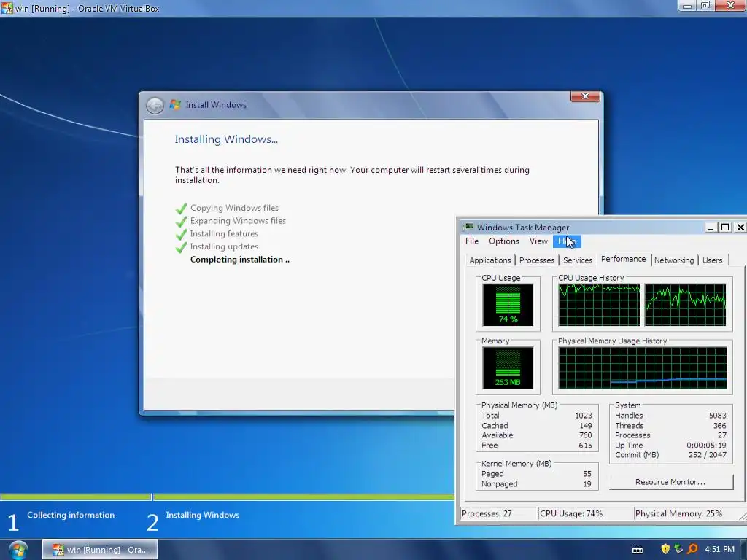747x560 pixels.
Task: Click the Windows flag icon in Install Windows title
Action: click(x=175, y=105)
